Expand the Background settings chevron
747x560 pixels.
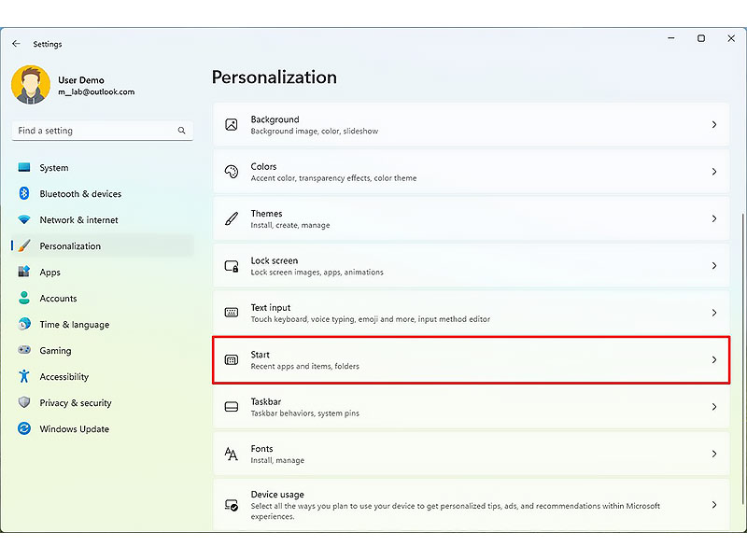(x=713, y=125)
